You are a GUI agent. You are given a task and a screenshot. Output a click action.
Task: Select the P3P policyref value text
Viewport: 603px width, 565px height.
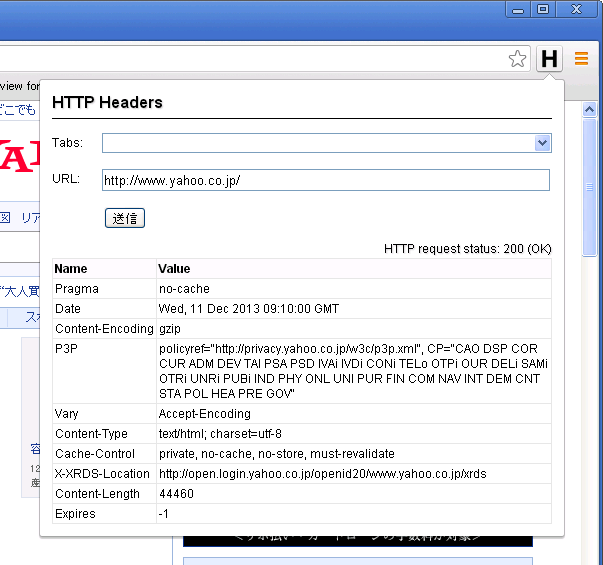click(353, 371)
